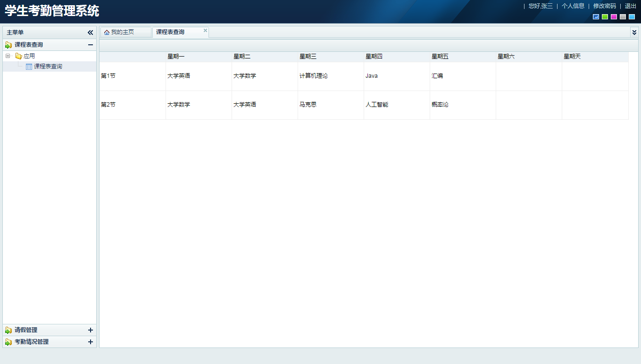The height and width of the screenshot is (364, 641).
Task: Click the folder icon beside 应用 node
Action: 18,55
